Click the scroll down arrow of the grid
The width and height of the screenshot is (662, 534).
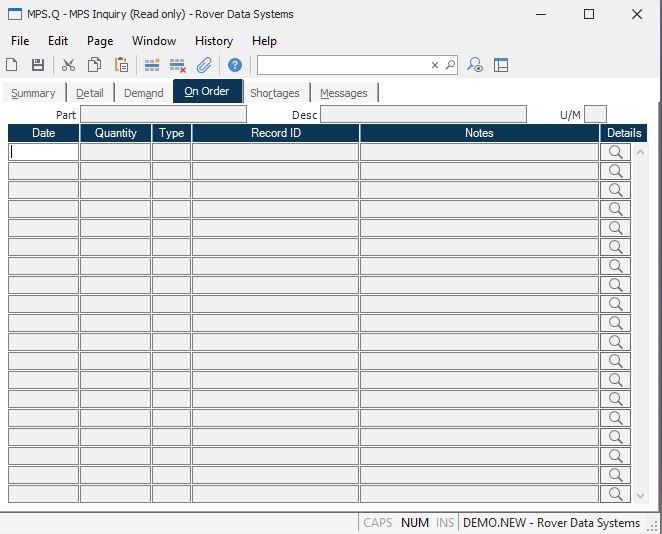tap(641, 494)
